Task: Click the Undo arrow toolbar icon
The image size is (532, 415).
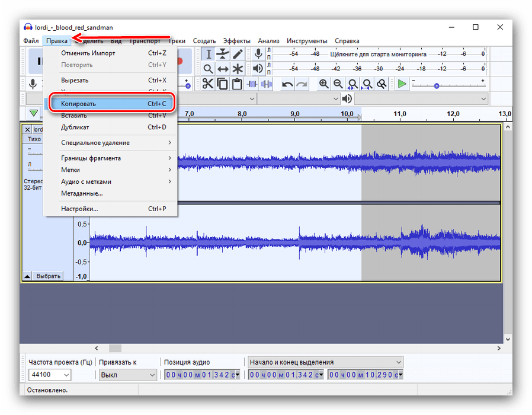Action: (x=287, y=84)
